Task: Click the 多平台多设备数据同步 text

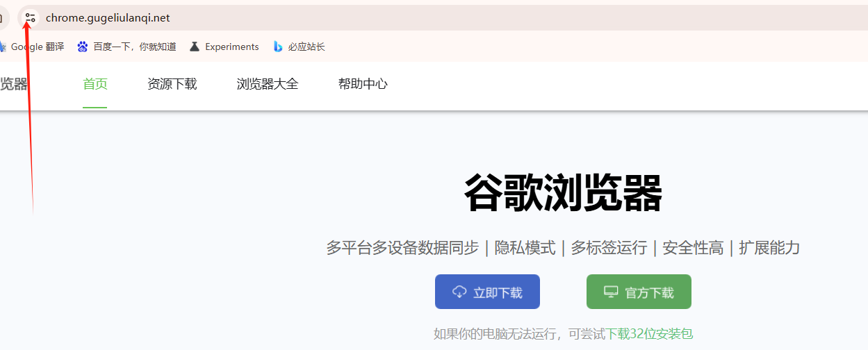Action: pos(403,248)
